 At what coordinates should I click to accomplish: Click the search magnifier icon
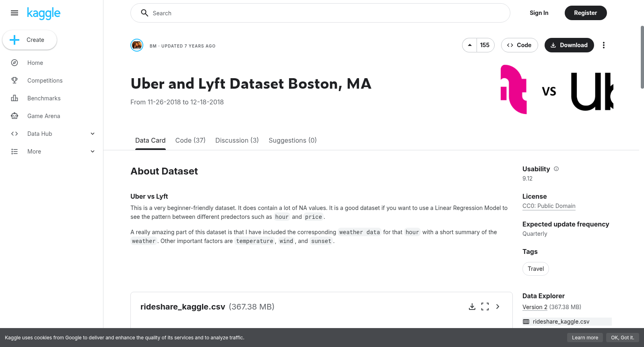[x=144, y=13]
